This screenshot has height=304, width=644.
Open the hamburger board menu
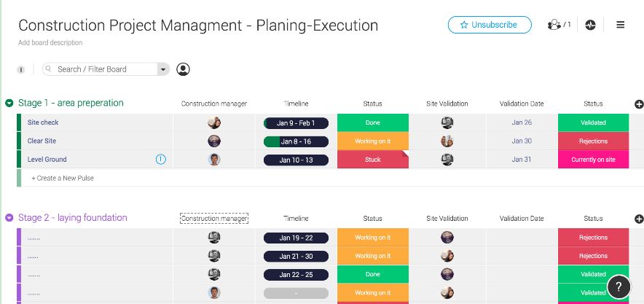click(621, 25)
